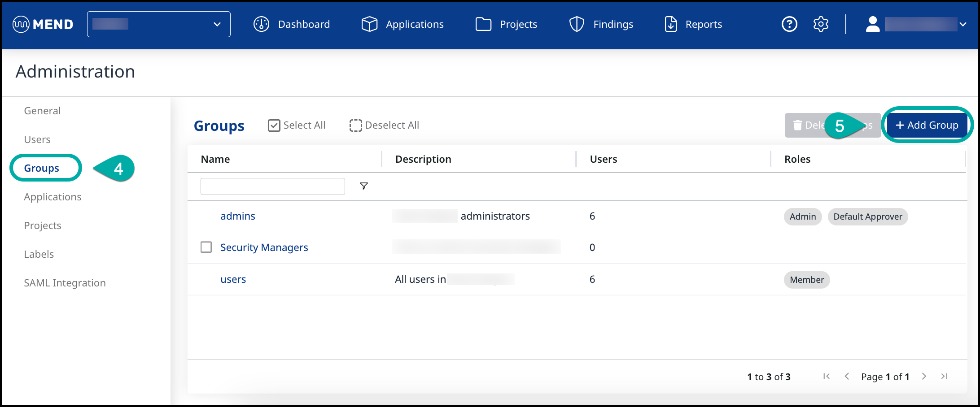Click the Applications cube icon

(x=369, y=24)
